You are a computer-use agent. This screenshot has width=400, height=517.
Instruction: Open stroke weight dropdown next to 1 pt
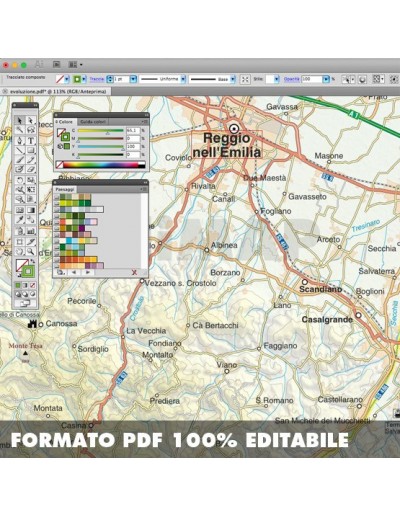click(133, 79)
